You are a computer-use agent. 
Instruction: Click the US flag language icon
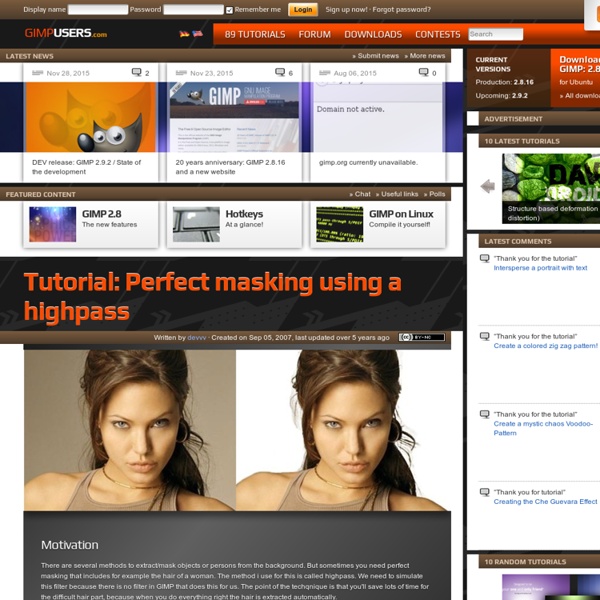(197, 34)
